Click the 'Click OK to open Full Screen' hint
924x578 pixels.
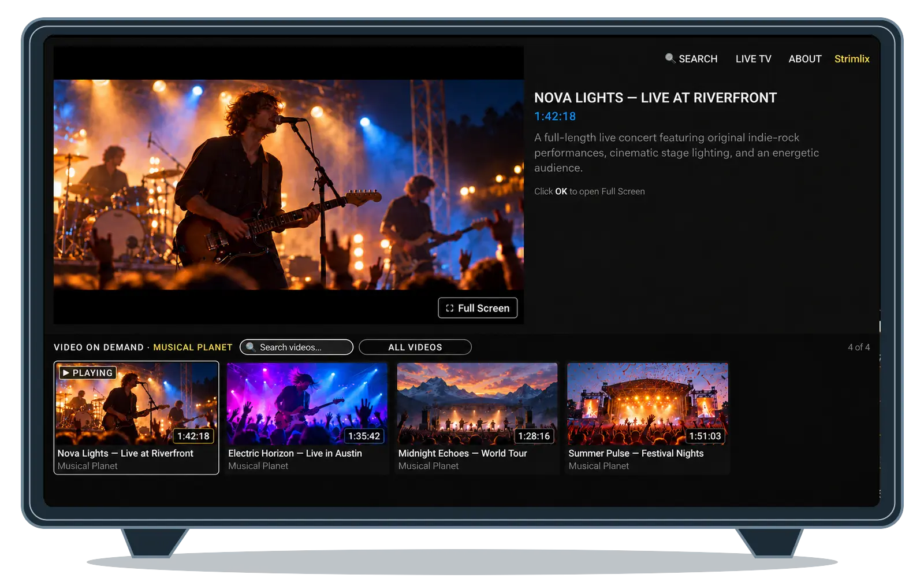(x=590, y=191)
